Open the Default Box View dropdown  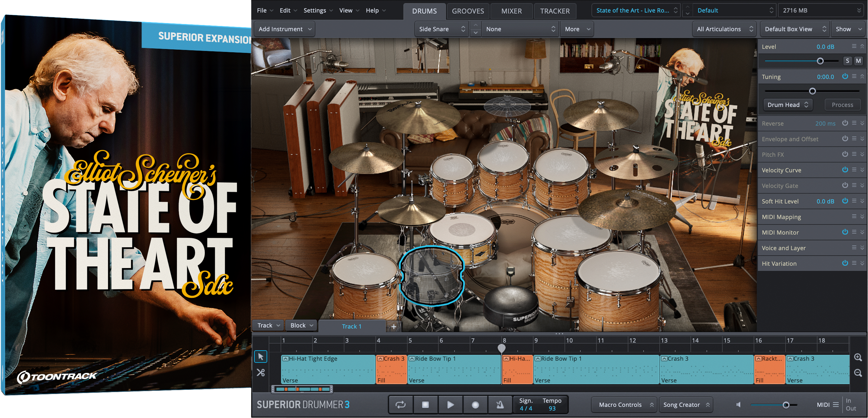coord(795,29)
